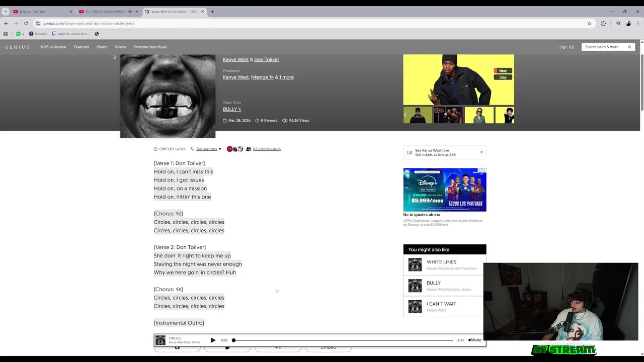
Task: Click the Views count eye icon
Action: pyautogui.click(x=285, y=121)
